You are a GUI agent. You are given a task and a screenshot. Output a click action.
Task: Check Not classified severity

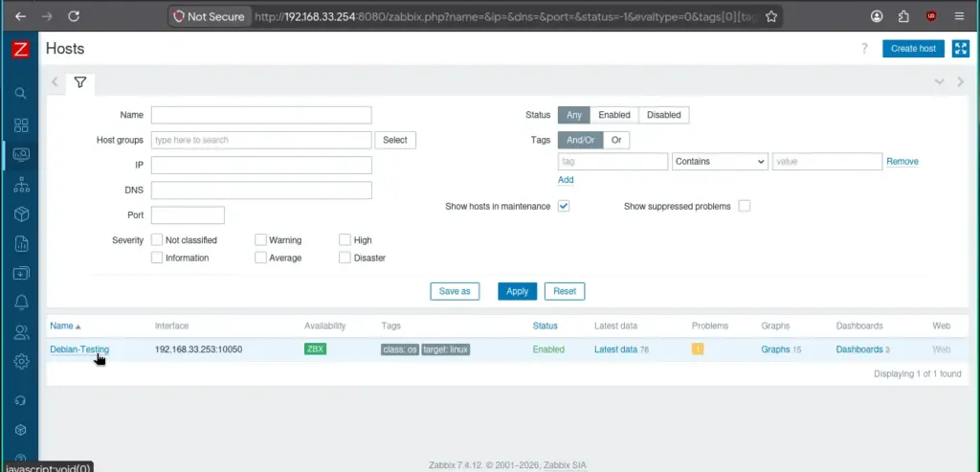point(157,239)
